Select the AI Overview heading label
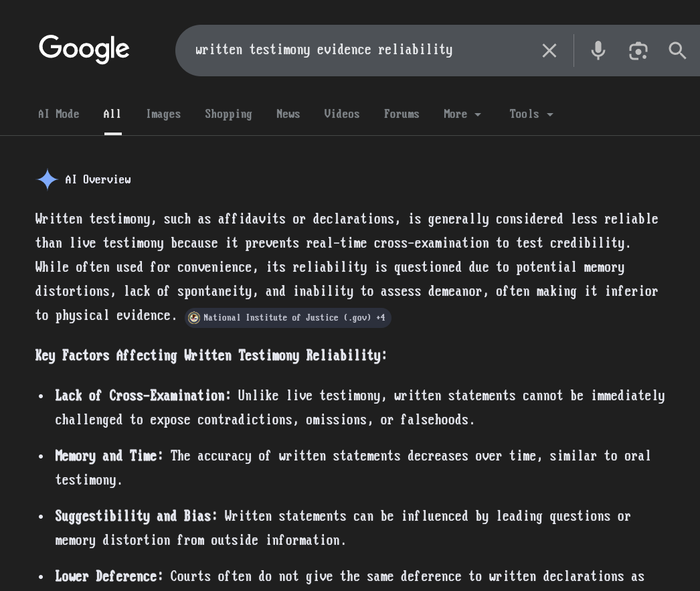Image resolution: width=700 pixels, height=591 pixels. coord(98,179)
